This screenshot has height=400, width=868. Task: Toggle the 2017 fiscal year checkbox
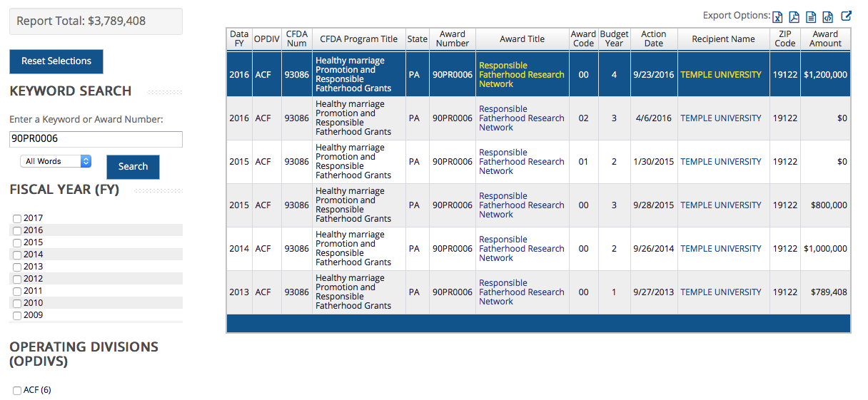pyautogui.click(x=17, y=219)
